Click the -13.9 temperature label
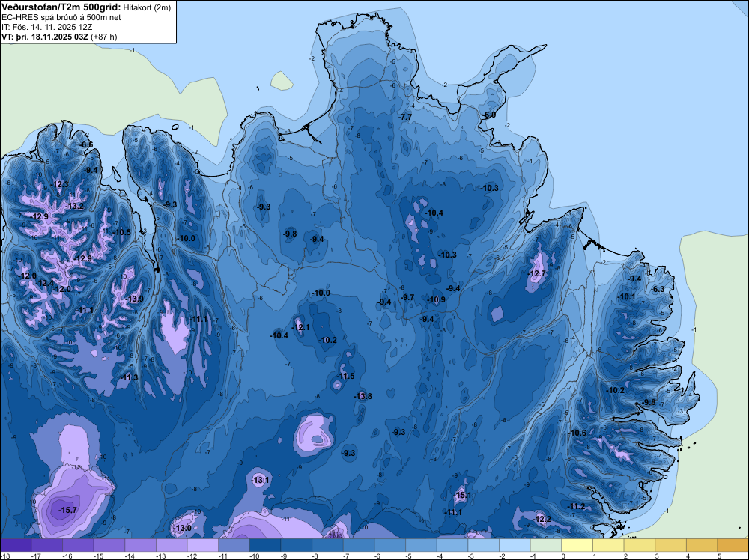 pos(134,299)
